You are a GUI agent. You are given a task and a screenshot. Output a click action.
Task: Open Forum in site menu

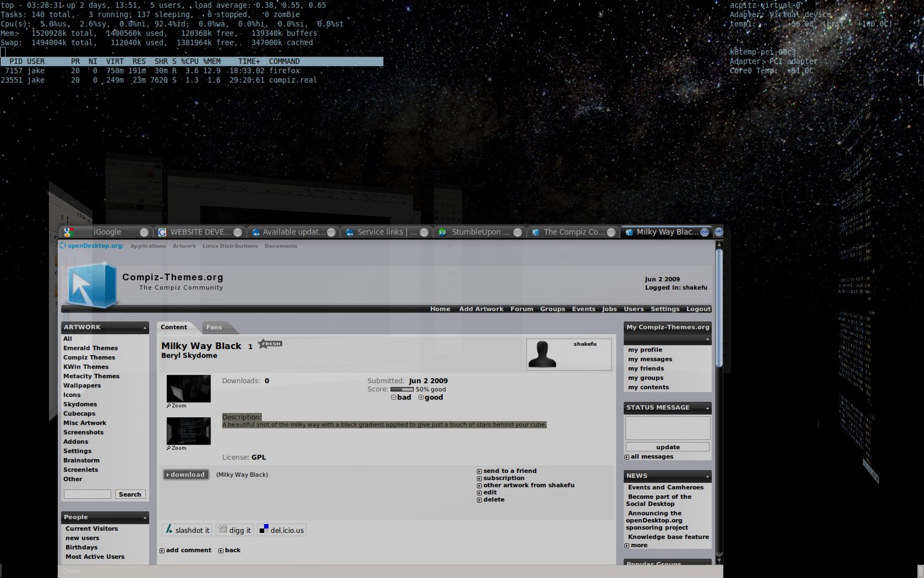pos(521,309)
